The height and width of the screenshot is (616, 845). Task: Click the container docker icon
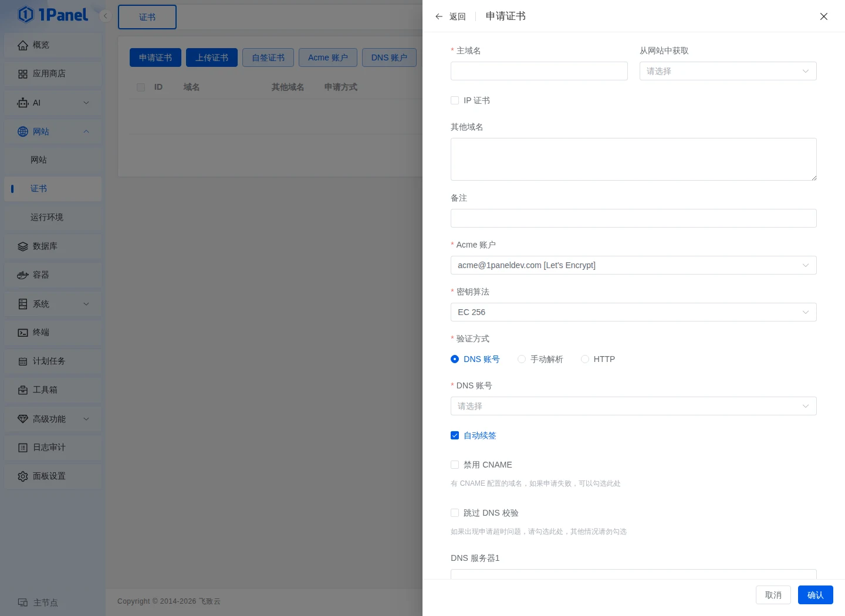click(23, 275)
